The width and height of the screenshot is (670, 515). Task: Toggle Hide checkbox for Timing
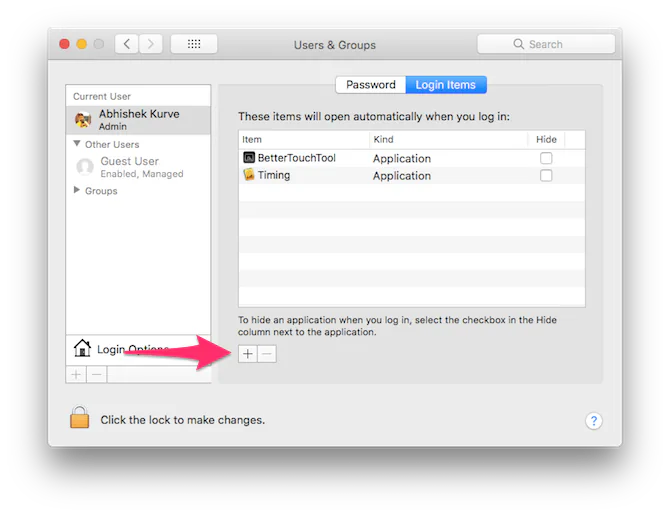coord(546,175)
